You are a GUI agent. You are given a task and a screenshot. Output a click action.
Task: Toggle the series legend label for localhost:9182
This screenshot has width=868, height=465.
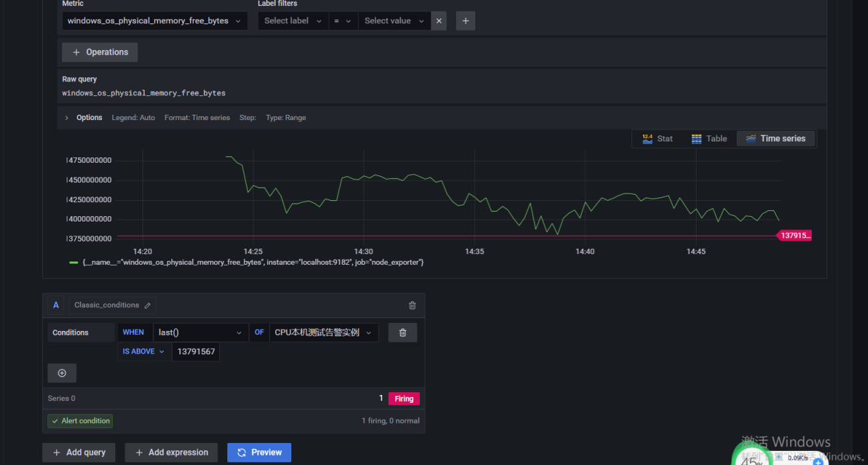[x=253, y=263]
